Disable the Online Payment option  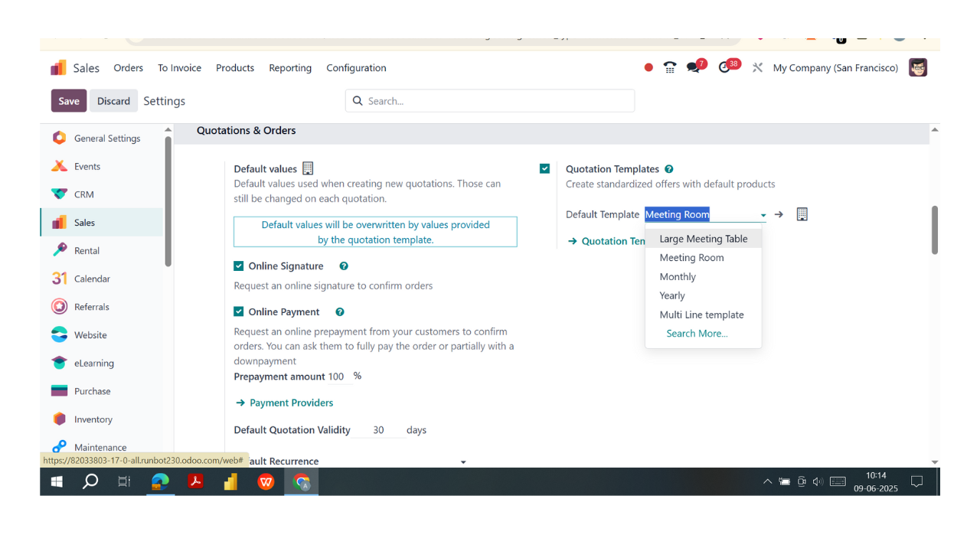[237, 311]
